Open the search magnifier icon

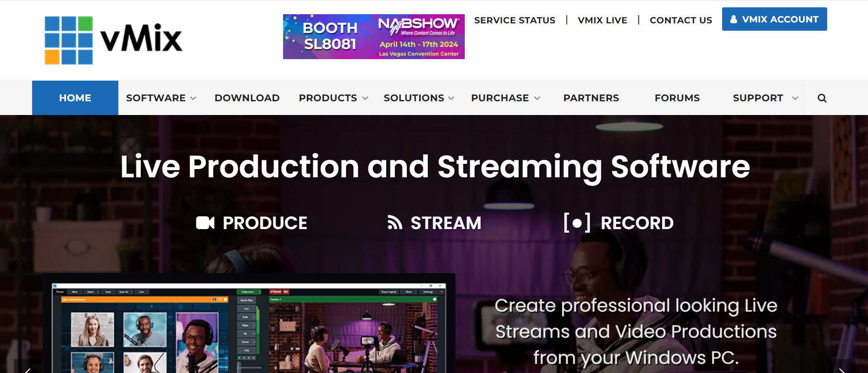coord(822,98)
